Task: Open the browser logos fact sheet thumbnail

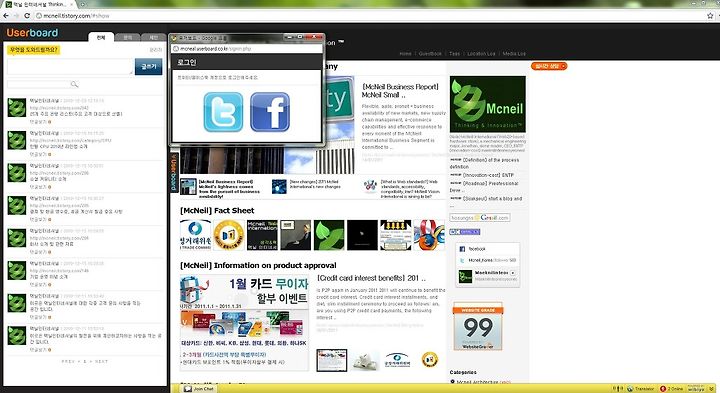Action: (429, 235)
